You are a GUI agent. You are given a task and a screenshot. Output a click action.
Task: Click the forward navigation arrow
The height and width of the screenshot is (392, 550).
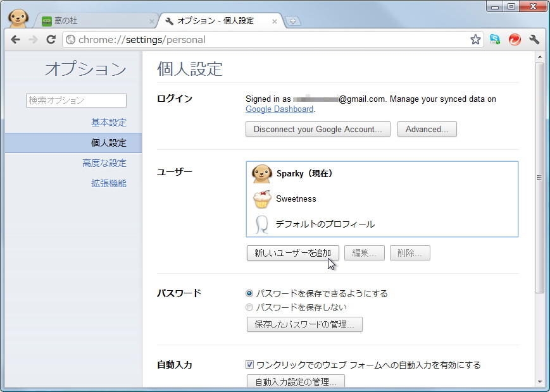[33, 39]
